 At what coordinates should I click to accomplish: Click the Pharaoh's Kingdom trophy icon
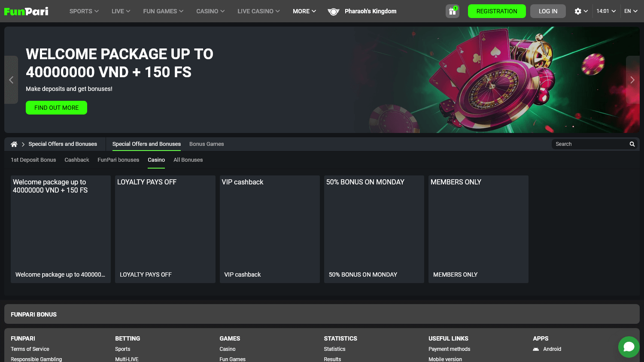click(334, 11)
